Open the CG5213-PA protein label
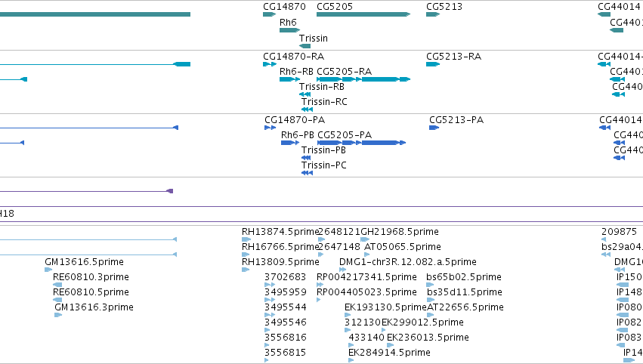 point(456,120)
